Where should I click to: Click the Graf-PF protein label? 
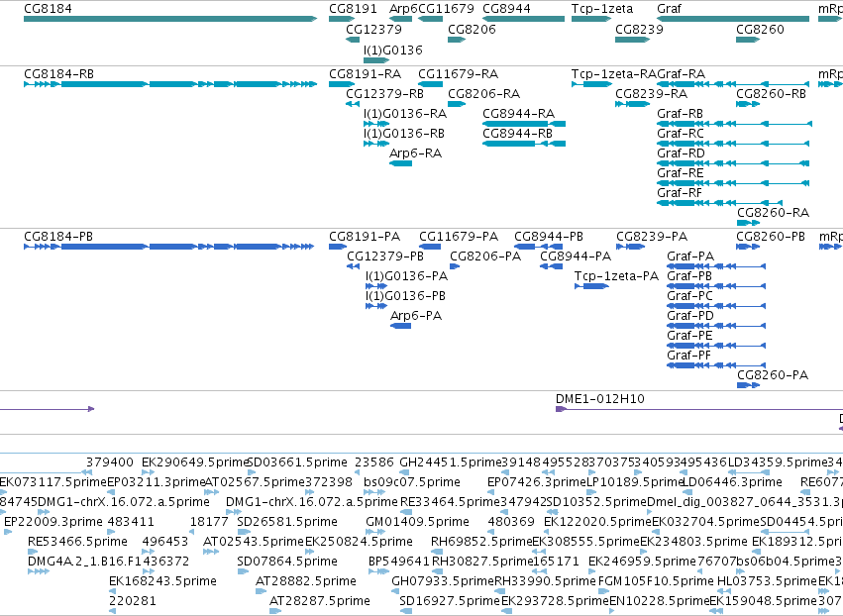pyautogui.click(x=688, y=356)
